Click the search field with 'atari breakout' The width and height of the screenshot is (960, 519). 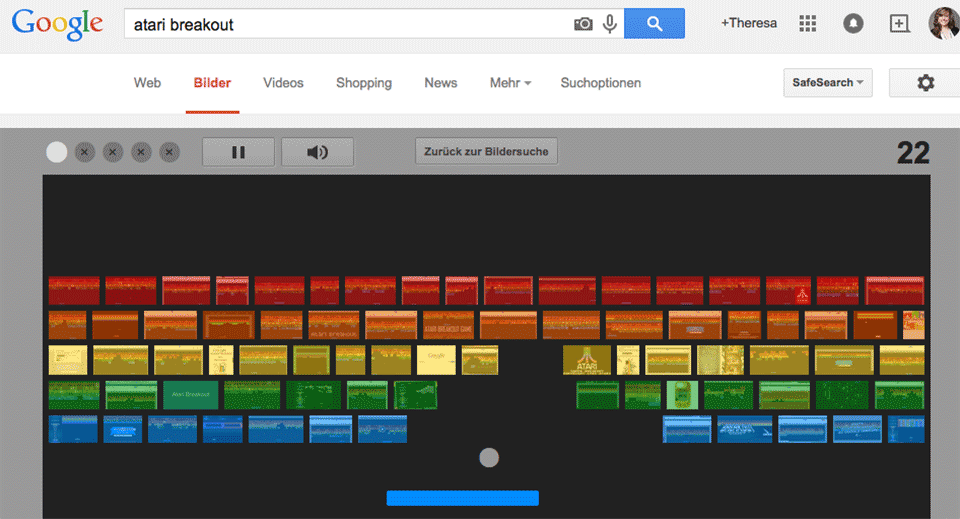(x=345, y=24)
